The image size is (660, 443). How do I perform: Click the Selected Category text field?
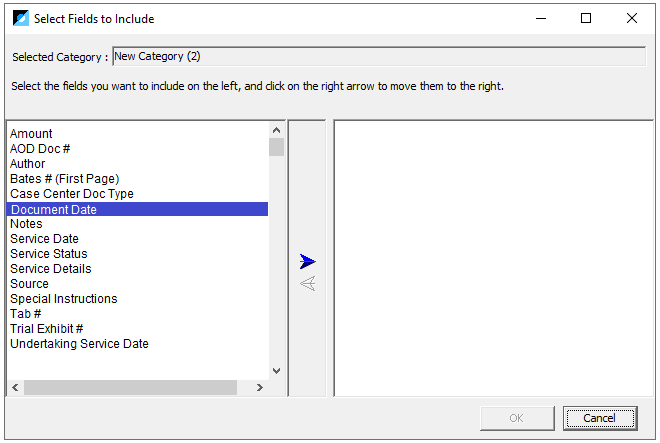[x=379, y=56]
